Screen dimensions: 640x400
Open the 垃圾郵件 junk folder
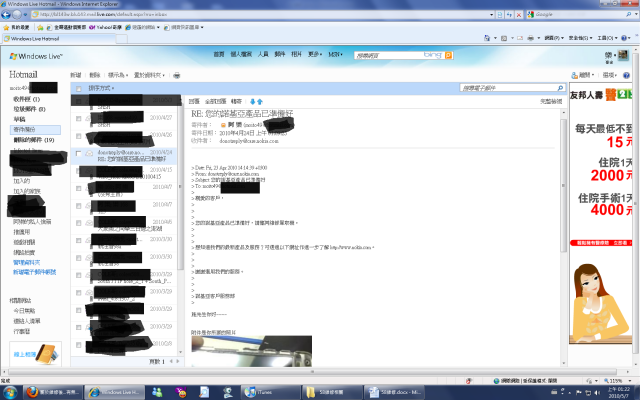29,109
